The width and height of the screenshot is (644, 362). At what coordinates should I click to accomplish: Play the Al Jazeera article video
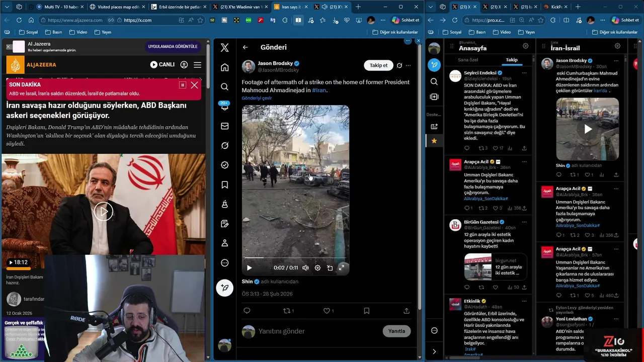(104, 211)
